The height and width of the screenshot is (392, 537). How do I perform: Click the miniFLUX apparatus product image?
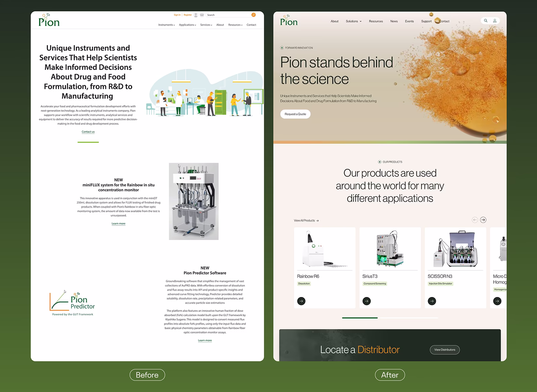tap(194, 201)
